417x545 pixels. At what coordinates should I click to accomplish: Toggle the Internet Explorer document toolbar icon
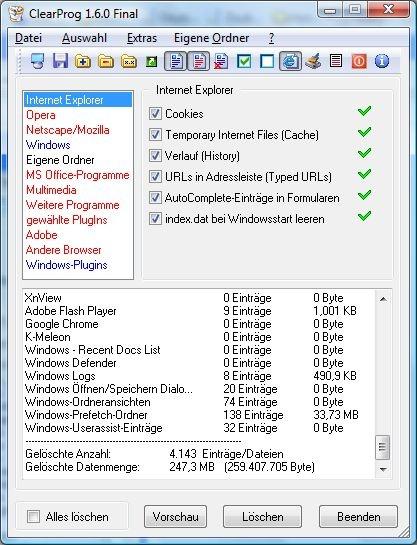[x=290, y=61]
